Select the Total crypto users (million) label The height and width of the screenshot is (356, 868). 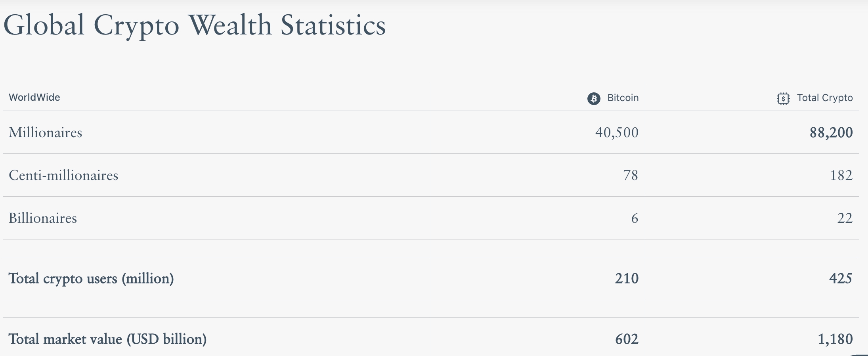[x=91, y=279]
